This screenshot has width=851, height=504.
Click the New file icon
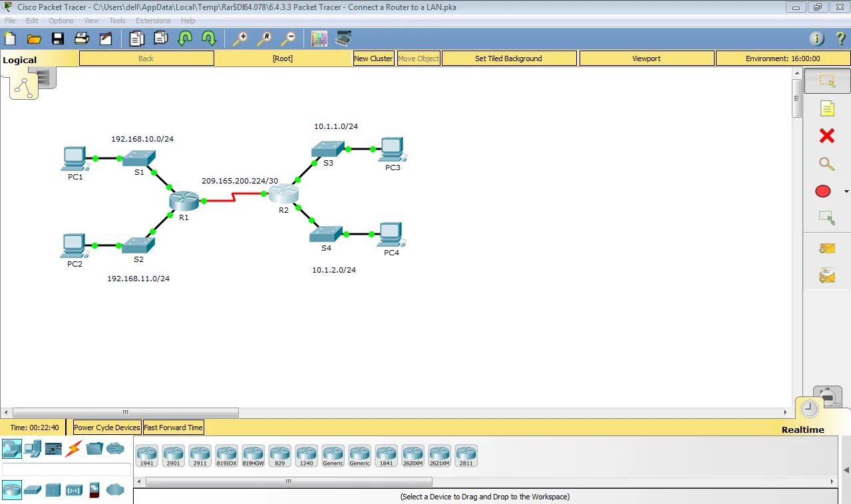10,39
